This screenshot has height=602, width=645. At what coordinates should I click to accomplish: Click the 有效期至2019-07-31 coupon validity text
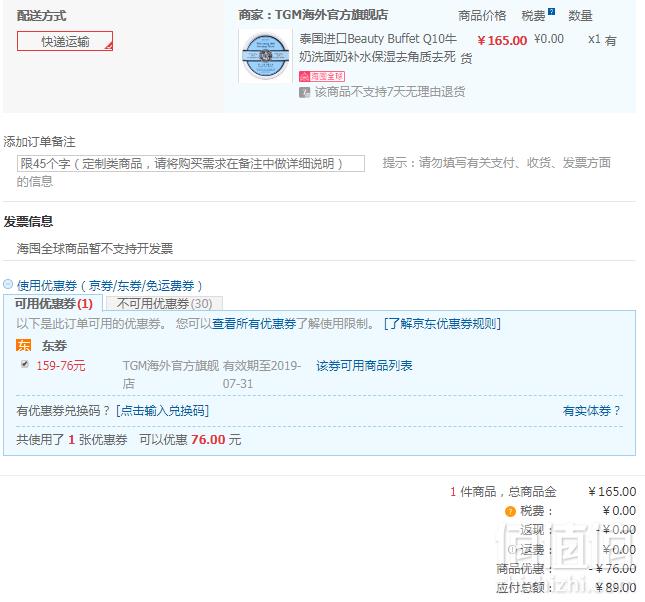pyautogui.click(x=262, y=374)
